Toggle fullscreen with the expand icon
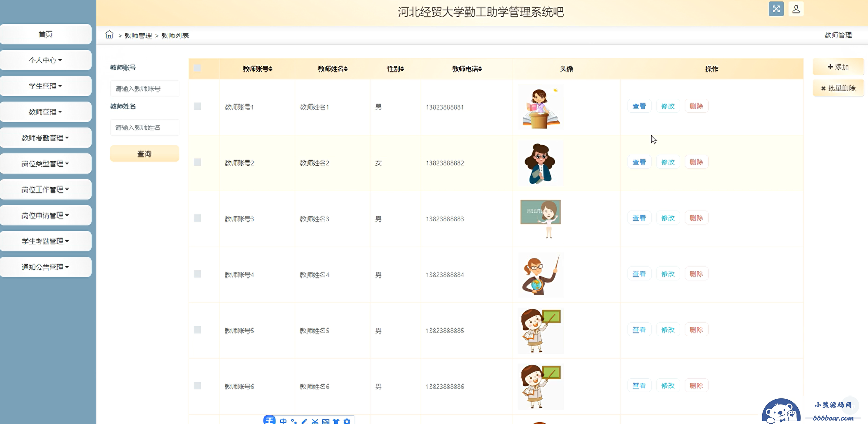The width and height of the screenshot is (868, 424). [776, 9]
